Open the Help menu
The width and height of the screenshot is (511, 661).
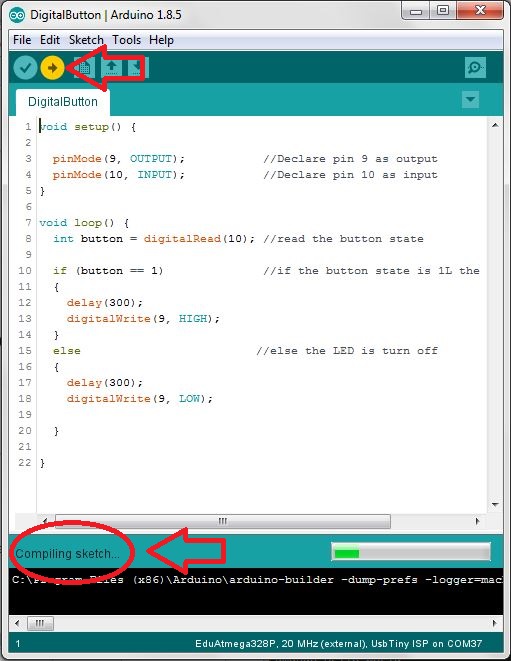pyautogui.click(x=161, y=40)
